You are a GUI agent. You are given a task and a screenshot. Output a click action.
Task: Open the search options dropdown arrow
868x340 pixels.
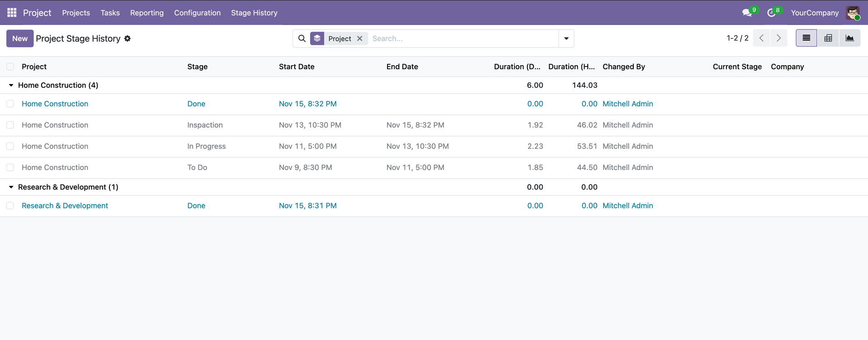tap(566, 38)
